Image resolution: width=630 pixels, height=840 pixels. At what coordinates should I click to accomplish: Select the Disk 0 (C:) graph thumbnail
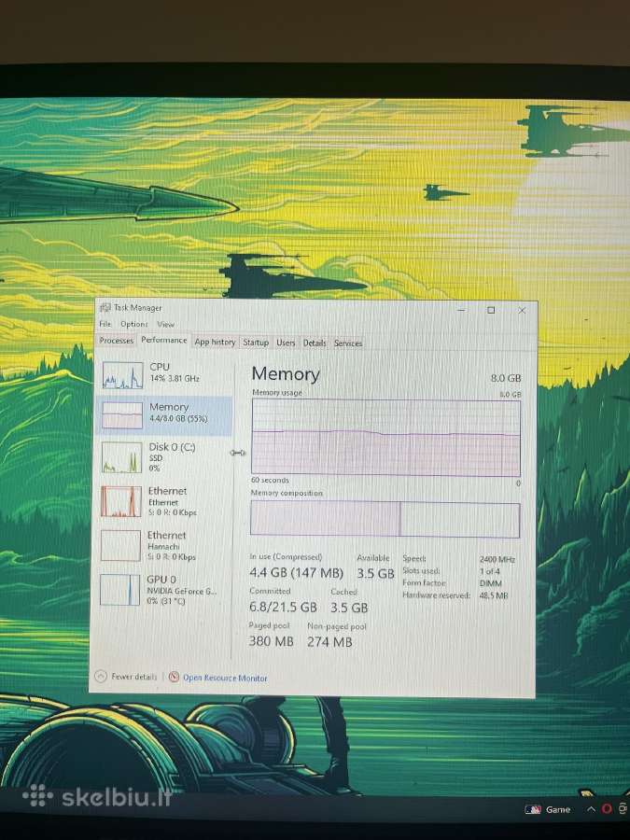[121, 457]
